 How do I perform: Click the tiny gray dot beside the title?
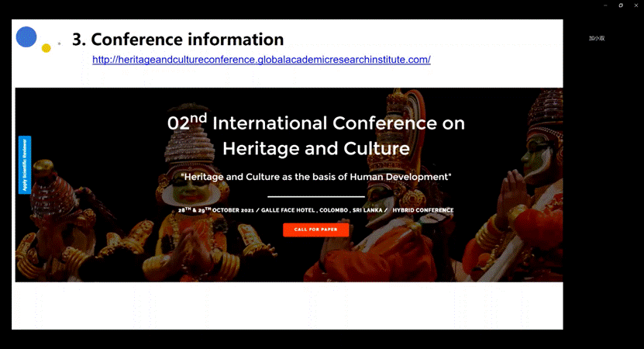(60, 43)
